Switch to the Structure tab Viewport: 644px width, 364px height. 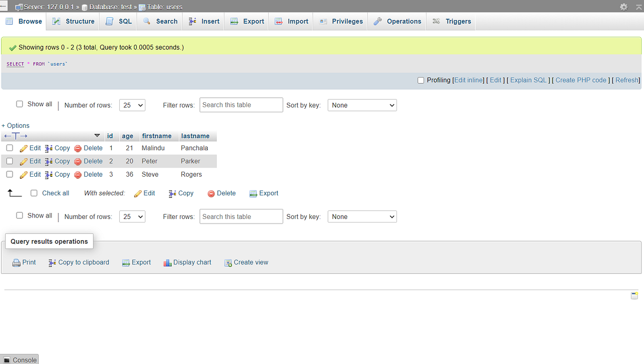72,21
